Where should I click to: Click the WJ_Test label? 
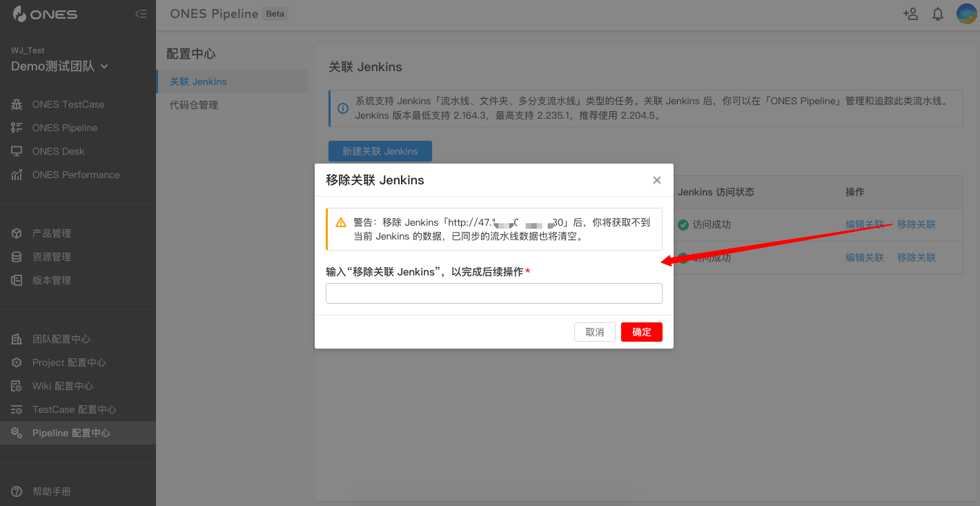(28, 50)
